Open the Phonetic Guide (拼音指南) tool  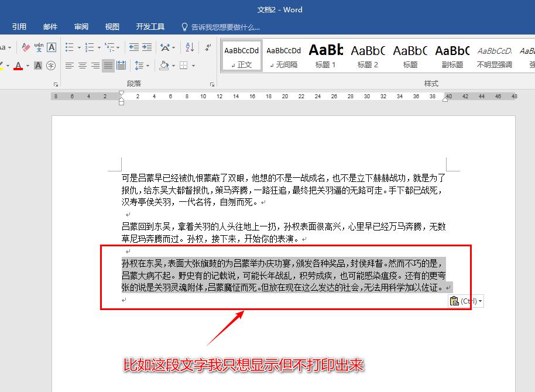pos(39,47)
